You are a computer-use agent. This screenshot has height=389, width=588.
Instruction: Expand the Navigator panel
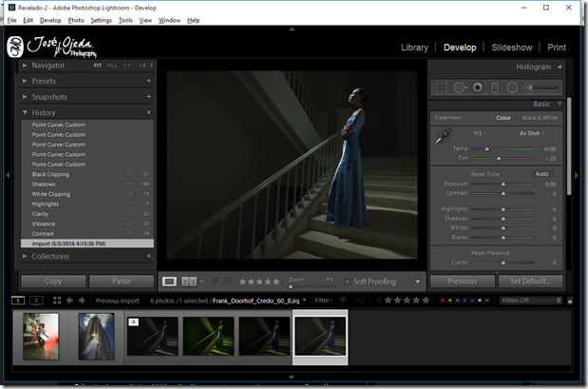[25, 66]
